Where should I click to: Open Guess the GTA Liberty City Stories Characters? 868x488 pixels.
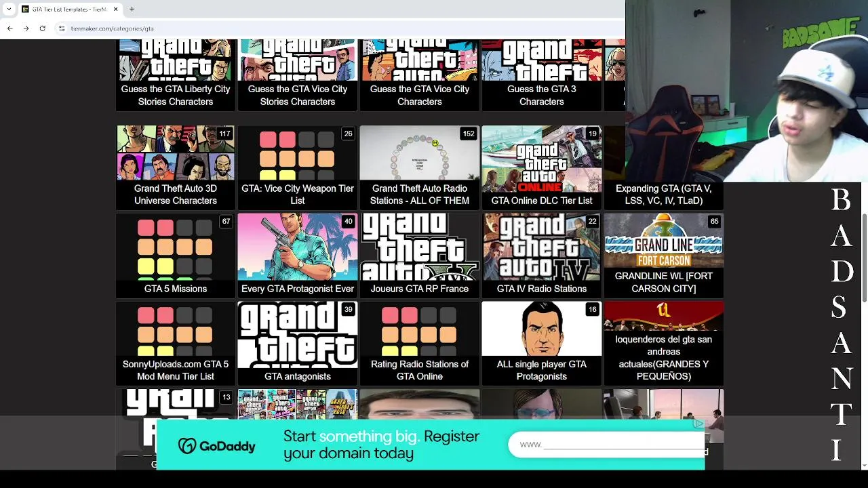pos(176,75)
